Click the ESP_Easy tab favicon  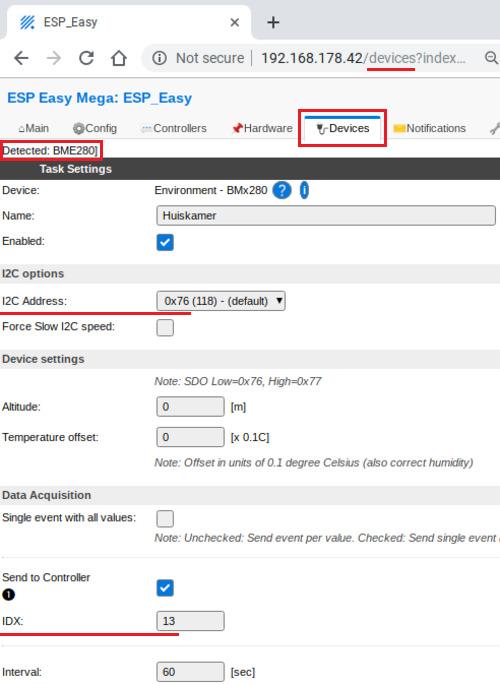[27, 22]
